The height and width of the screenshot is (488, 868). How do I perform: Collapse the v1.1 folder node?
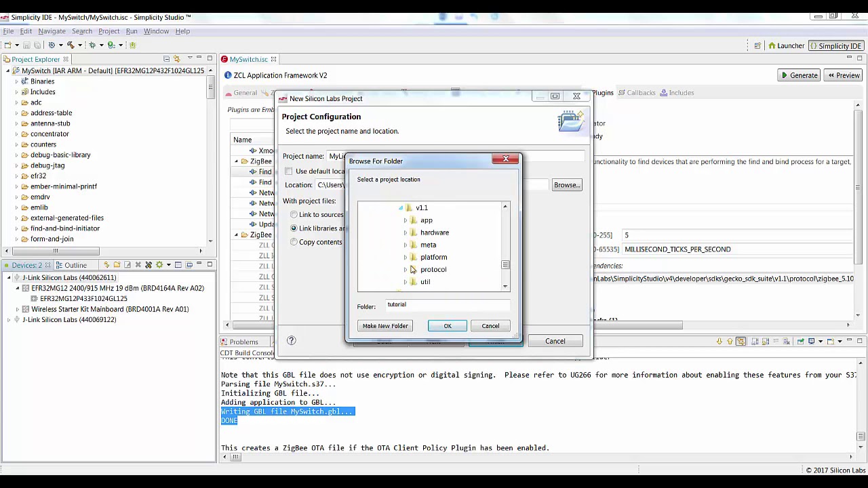400,208
